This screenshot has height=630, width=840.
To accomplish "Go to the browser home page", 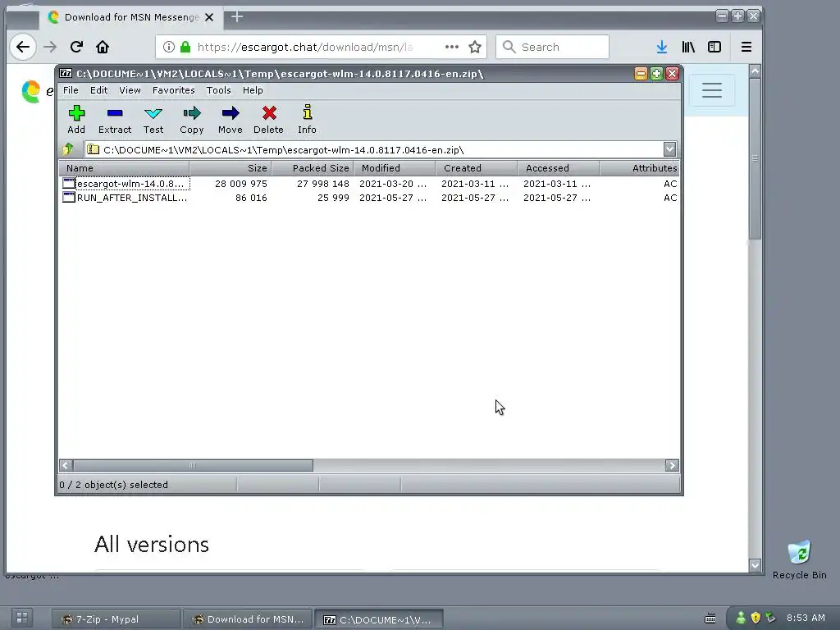I will 103,47.
